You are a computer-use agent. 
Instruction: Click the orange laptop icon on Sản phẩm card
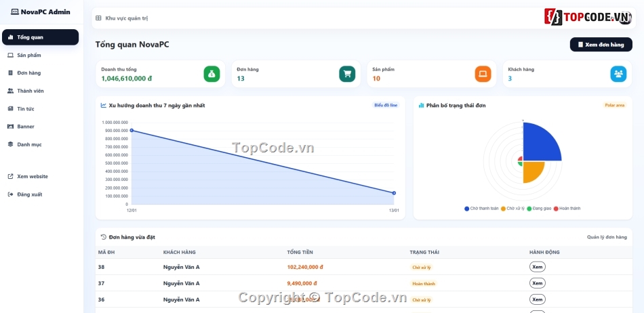point(483,74)
